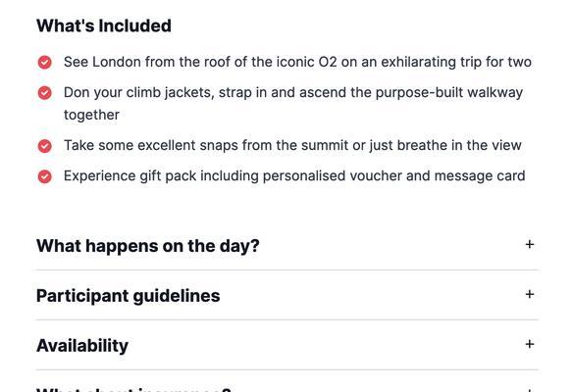The width and height of the screenshot is (572, 392).
Task: Open the What happens on the day? heading
Action: point(148,246)
